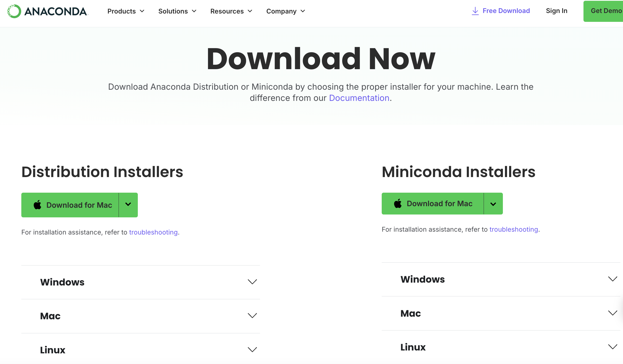This screenshot has width=623, height=364.
Task: Expand Windows section under Miniconda Installers
Action: 501,279
